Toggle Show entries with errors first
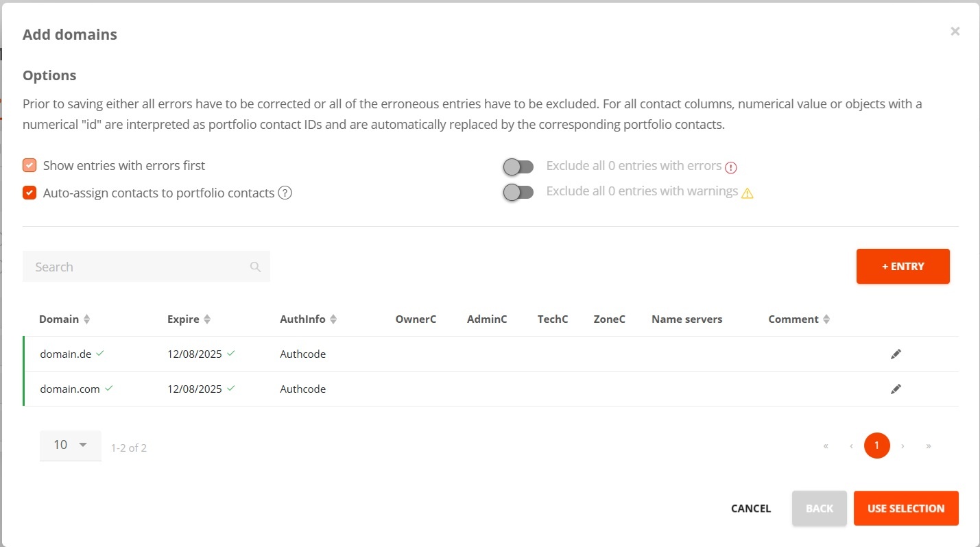 pyautogui.click(x=29, y=165)
